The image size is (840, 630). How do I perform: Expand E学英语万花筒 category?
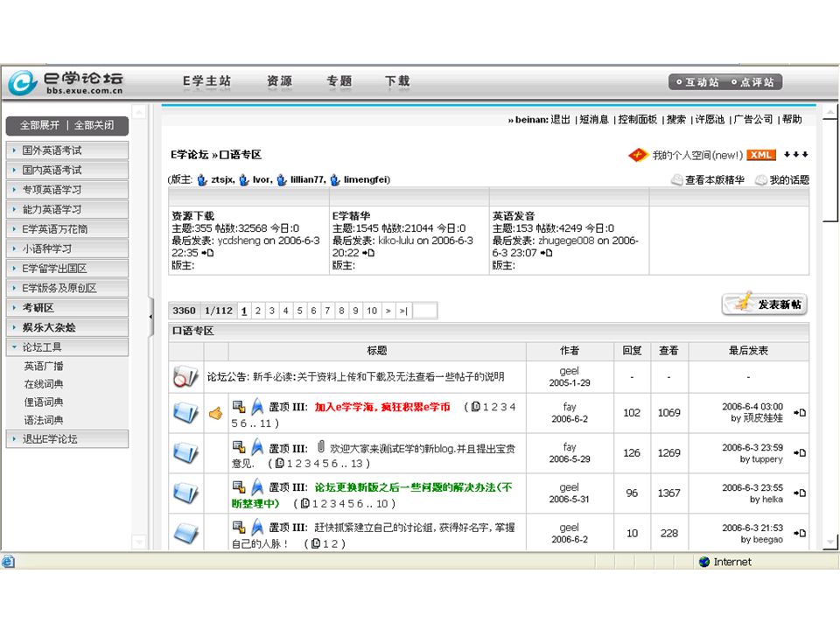click(x=67, y=228)
